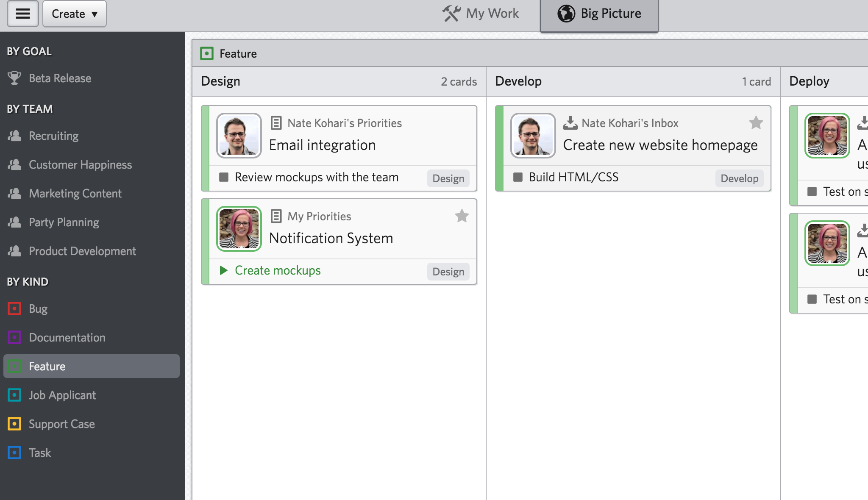Expand the Create dropdown

(x=75, y=14)
